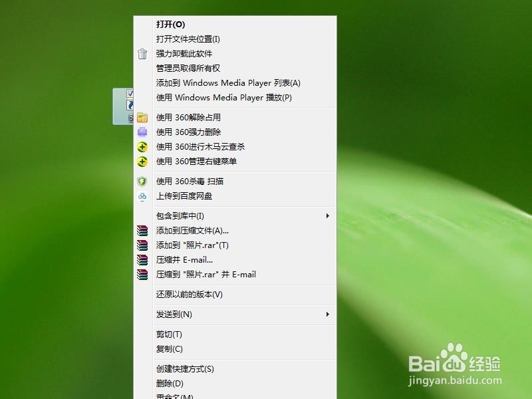Click the green shield icon for 360杀毒 扫描

pos(142,181)
